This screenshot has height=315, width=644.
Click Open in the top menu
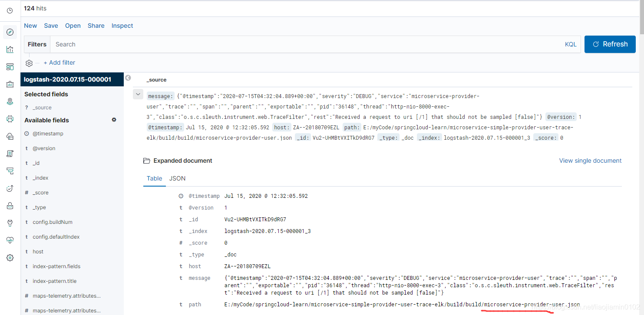point(73,26)
